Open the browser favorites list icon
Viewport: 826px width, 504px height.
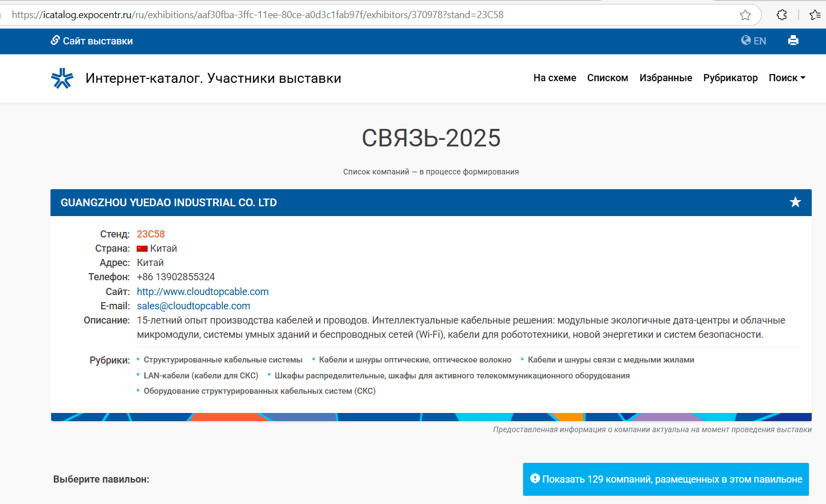pyautogui.click(x=815, y=15)
